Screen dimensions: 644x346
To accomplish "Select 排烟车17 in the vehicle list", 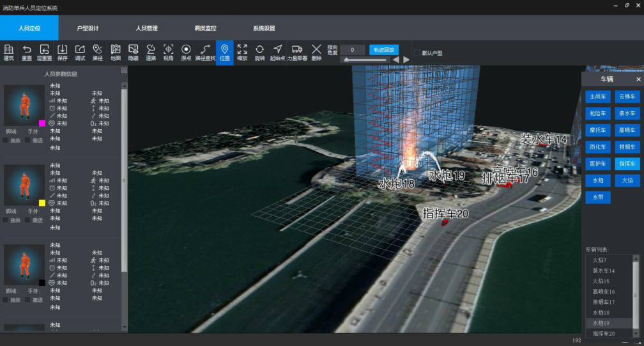I will tap(609, 302).
